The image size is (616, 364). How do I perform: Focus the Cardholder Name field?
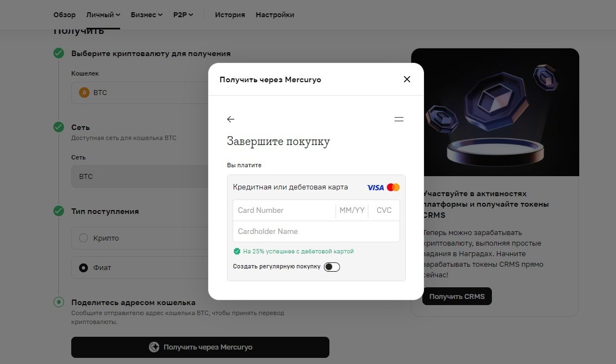[x=316, y=231]
